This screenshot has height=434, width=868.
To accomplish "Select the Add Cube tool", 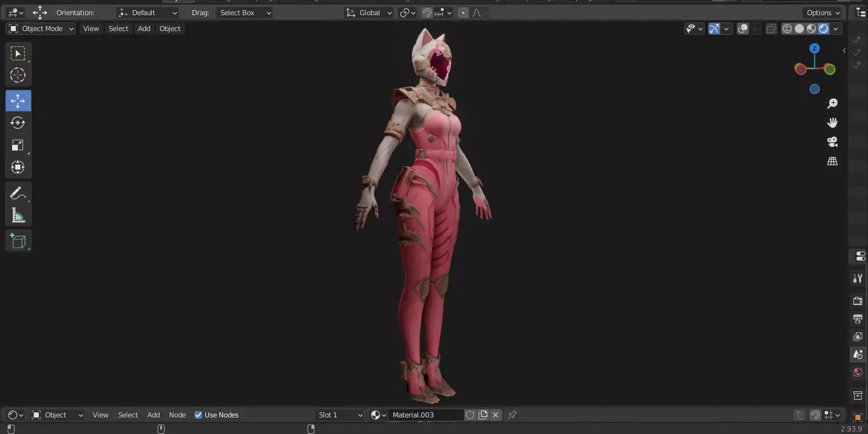I will [18, 241].
